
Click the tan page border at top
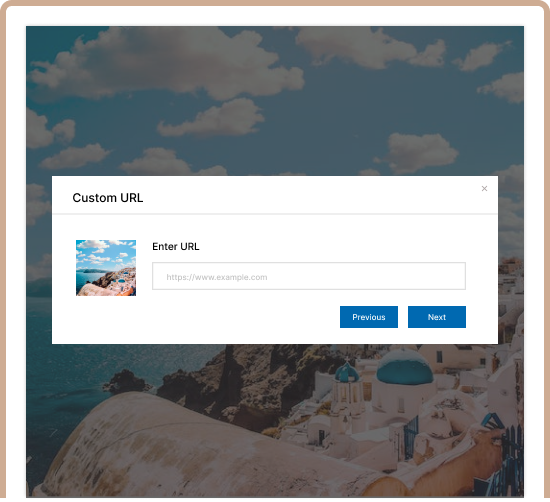click(275, 2)
